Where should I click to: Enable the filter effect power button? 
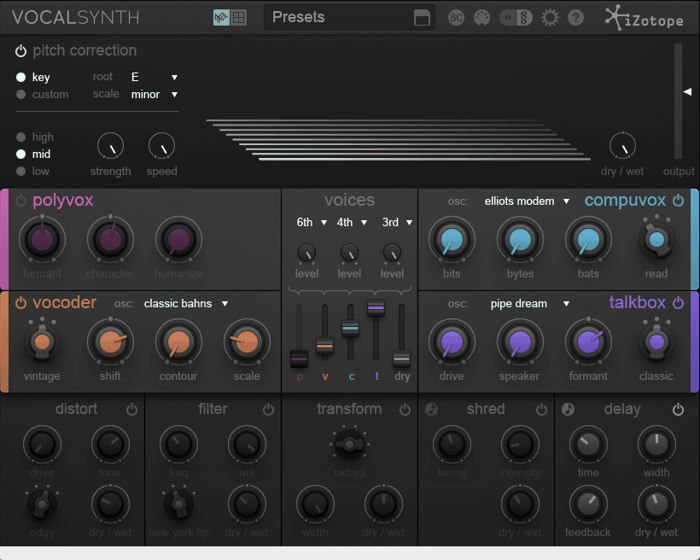point(268,410)
